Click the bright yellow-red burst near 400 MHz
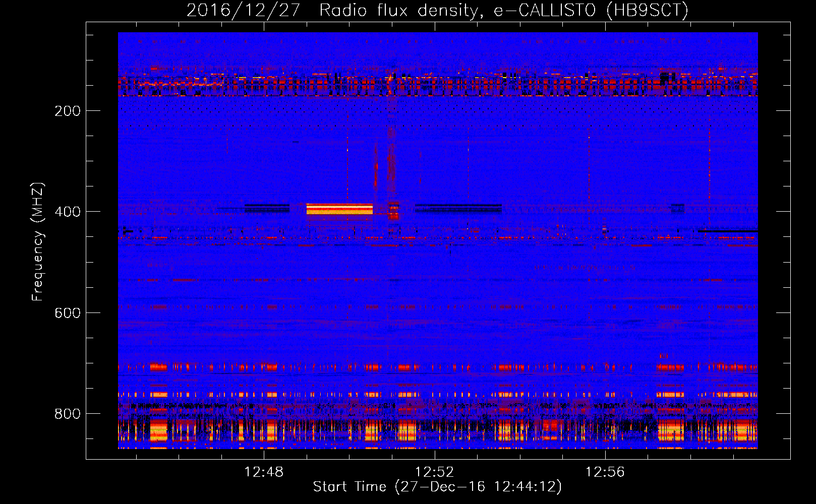This screenshot has height=504, width=816. point(339,209)
